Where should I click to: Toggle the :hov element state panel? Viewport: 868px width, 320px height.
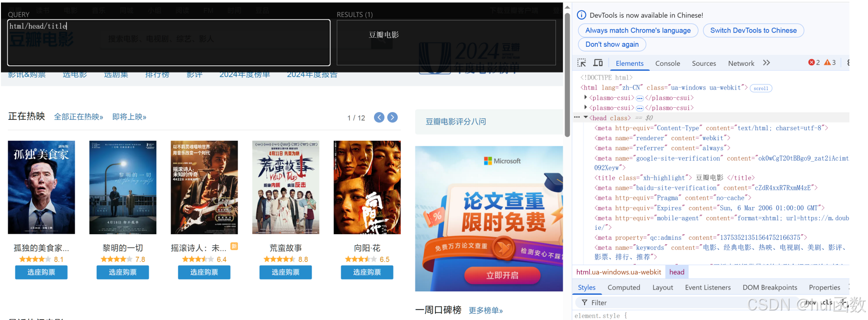[810, 302]
